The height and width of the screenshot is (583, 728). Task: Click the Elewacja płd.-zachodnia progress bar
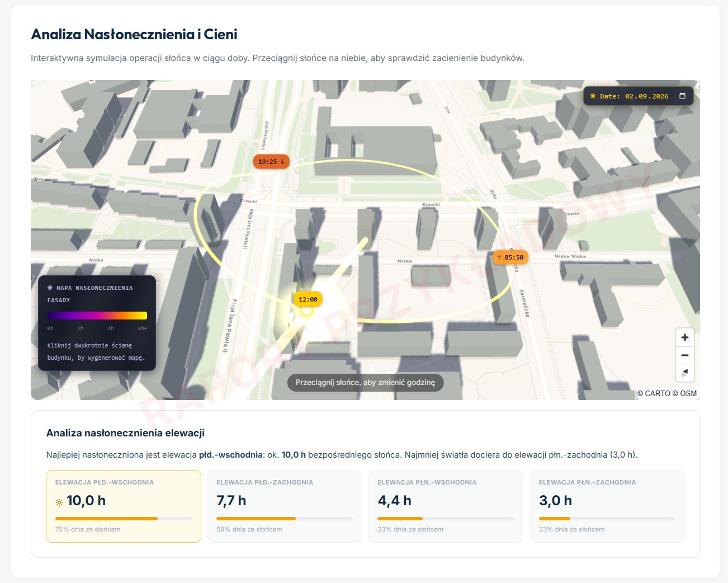pos(285,519)
